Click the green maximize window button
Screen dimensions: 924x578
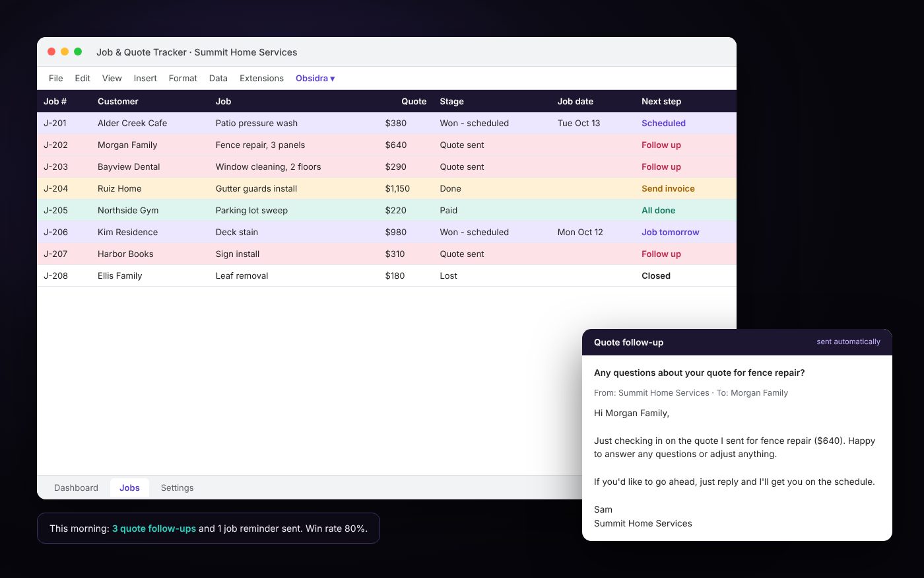point(78,52)
